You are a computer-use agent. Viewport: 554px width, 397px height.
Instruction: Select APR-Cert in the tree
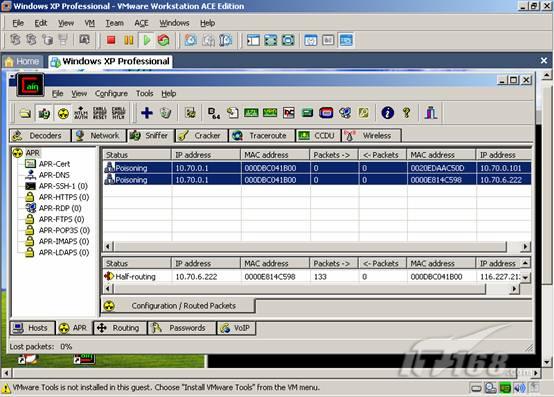(x=54, y=164)
